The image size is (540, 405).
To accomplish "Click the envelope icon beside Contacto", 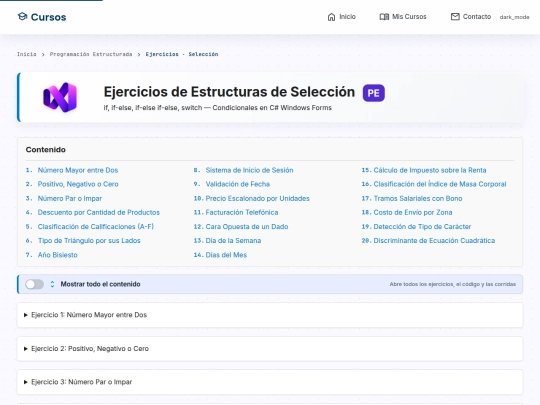I will click(x=455, y=17).
